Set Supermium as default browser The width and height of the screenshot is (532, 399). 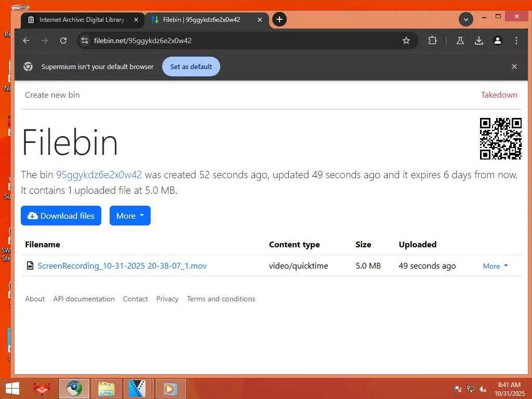pos(191,66)
